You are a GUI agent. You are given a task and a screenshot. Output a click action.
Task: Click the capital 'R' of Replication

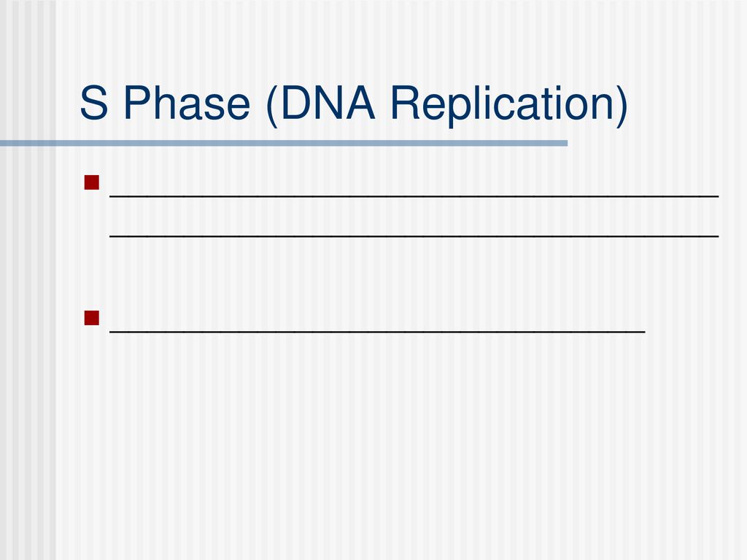coord(406,102)
